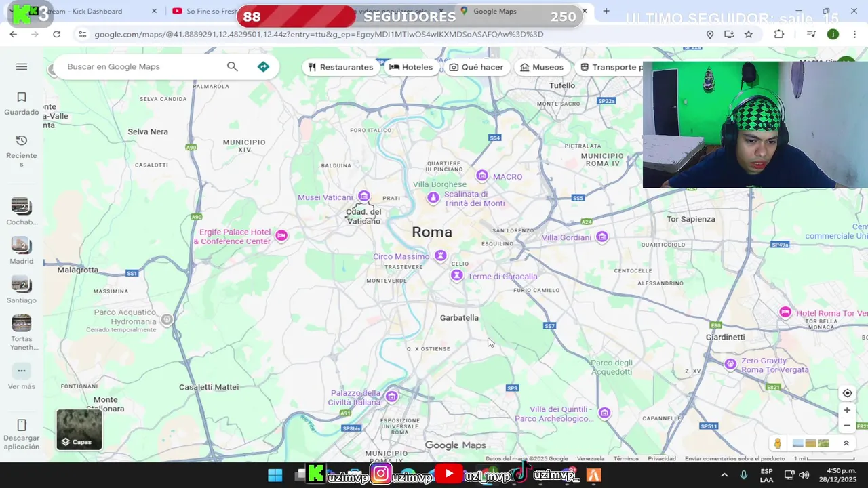868x488 pixels.
Task: Click Enviar comentarios sobre el producto
Action: [x=734, y=459]
